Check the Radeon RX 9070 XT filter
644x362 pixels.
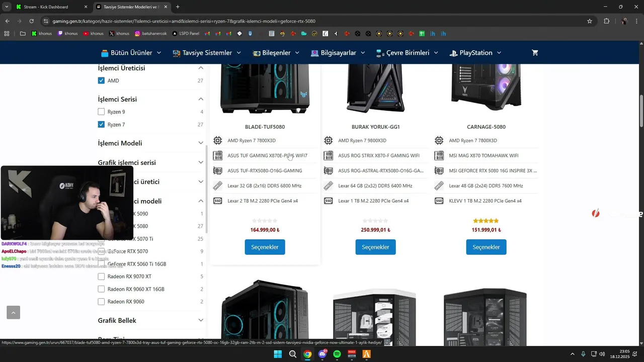coord(101,277)
